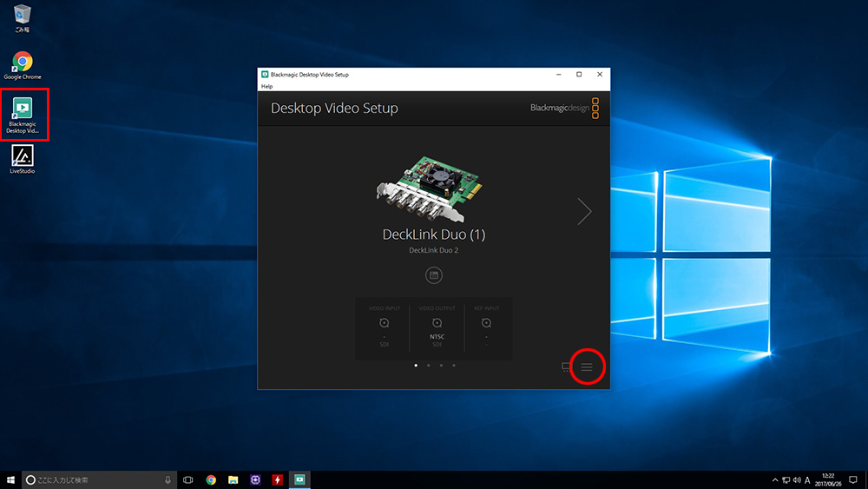Maximize the Blackmagic Desktop Video Setup window
This screenshot has height=489, width=868.
point(579,74)
